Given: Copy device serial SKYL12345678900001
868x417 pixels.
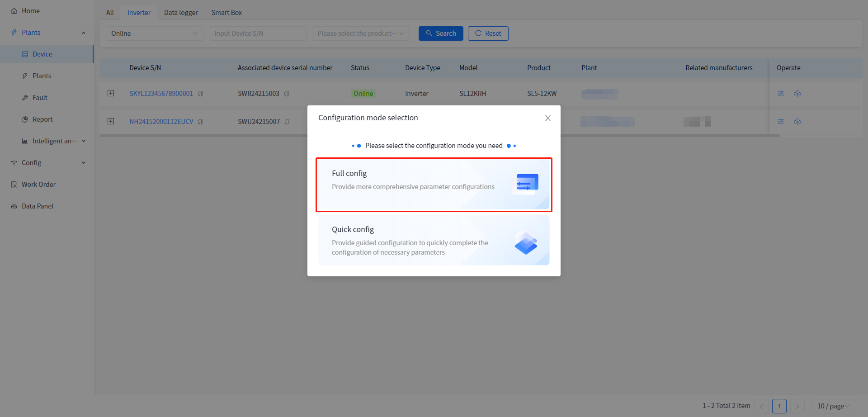Looking at the screenshot, I should (x=200, y=94).
